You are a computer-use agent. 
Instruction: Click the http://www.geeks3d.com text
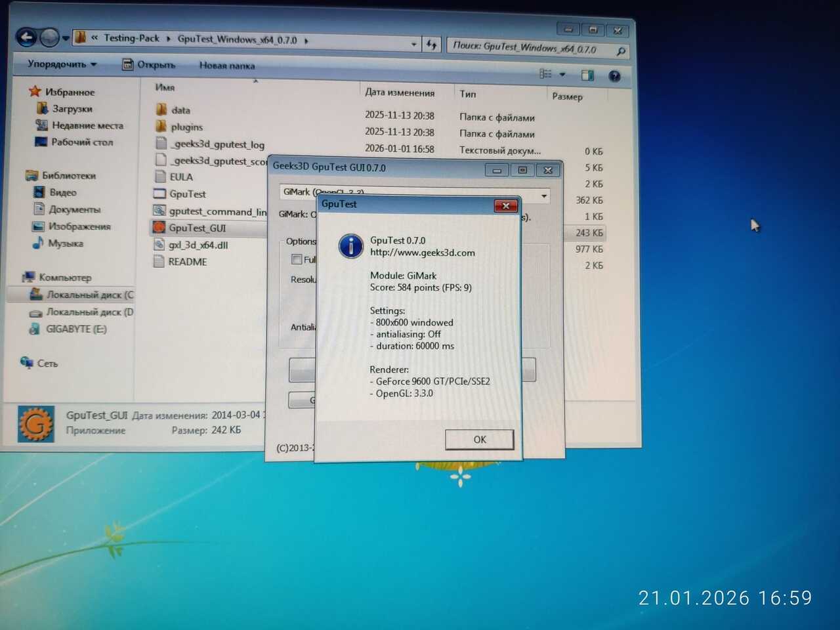click(423, 253)
